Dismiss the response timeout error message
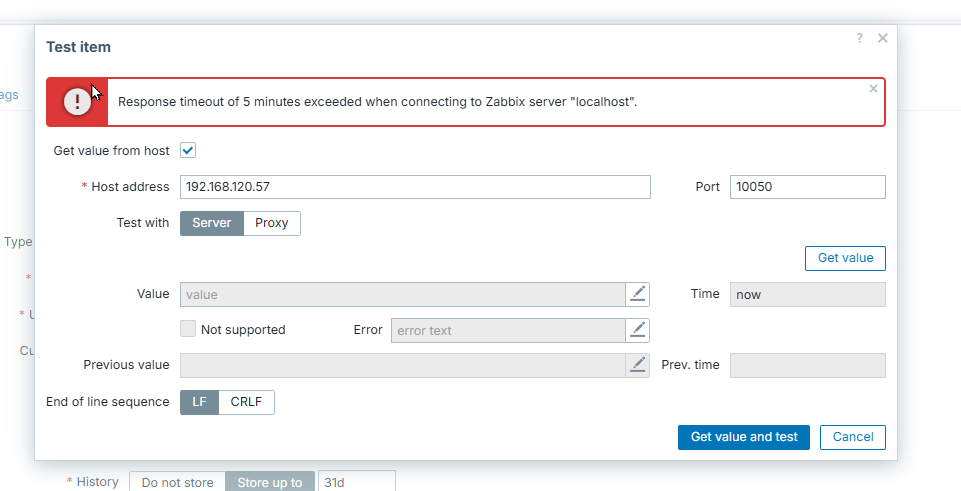 click(x=873, y=89)
